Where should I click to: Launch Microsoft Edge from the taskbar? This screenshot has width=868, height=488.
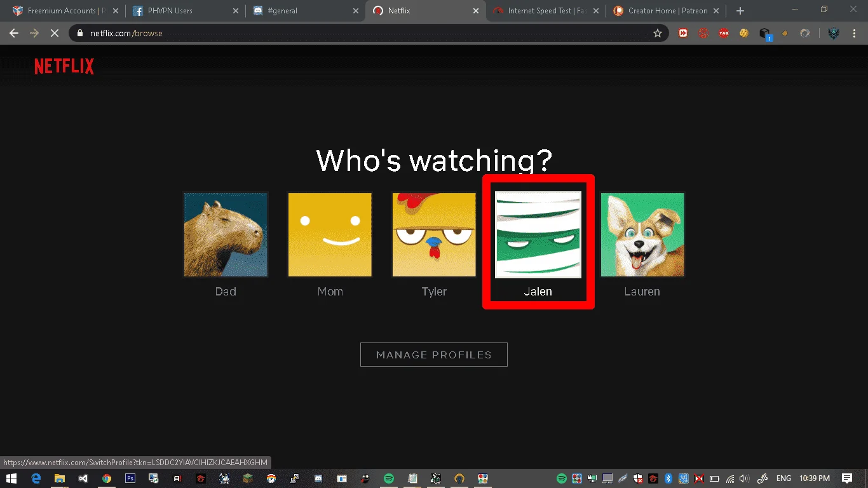point(36,478)
